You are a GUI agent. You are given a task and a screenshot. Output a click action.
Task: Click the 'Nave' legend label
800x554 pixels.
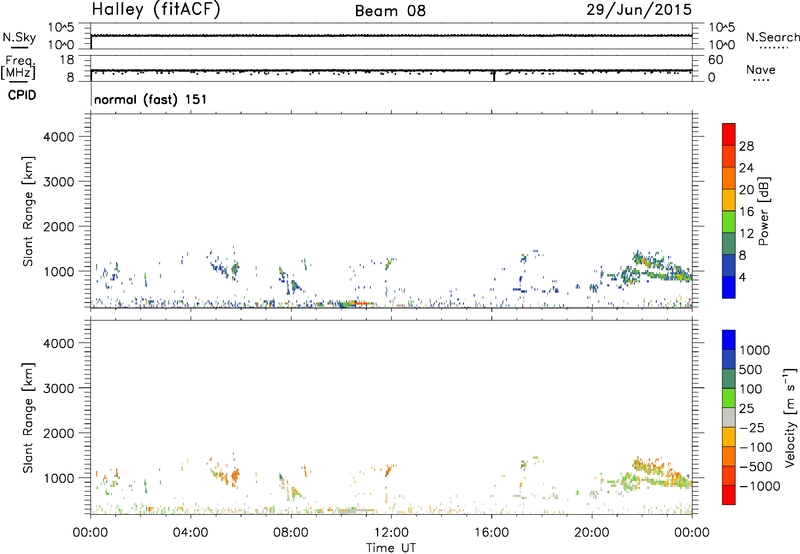(x=761, y=69)
